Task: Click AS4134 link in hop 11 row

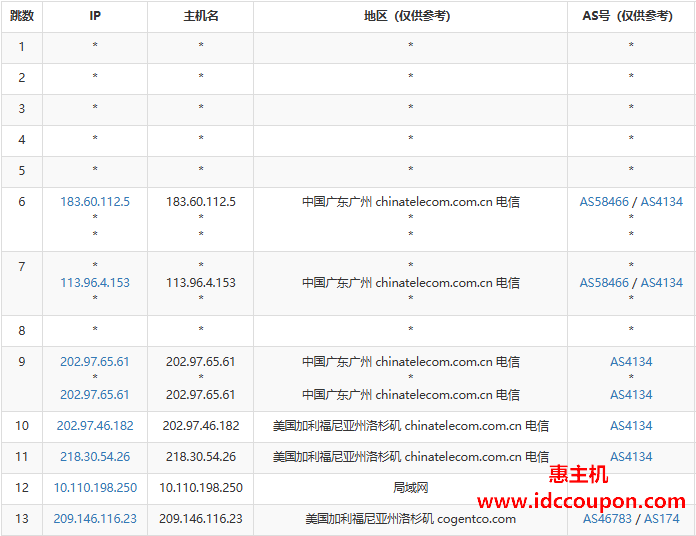Action: click(631, 457)
